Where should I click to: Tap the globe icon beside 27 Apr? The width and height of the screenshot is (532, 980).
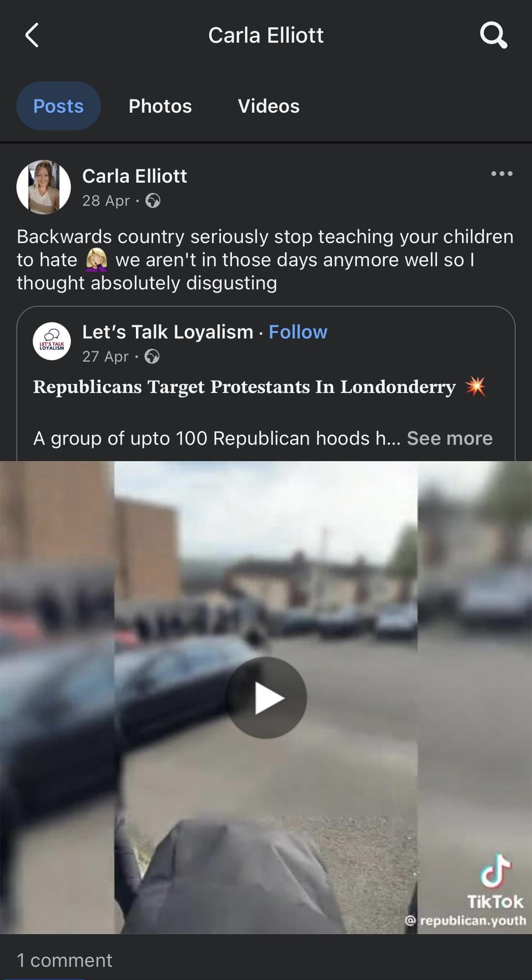152,356
